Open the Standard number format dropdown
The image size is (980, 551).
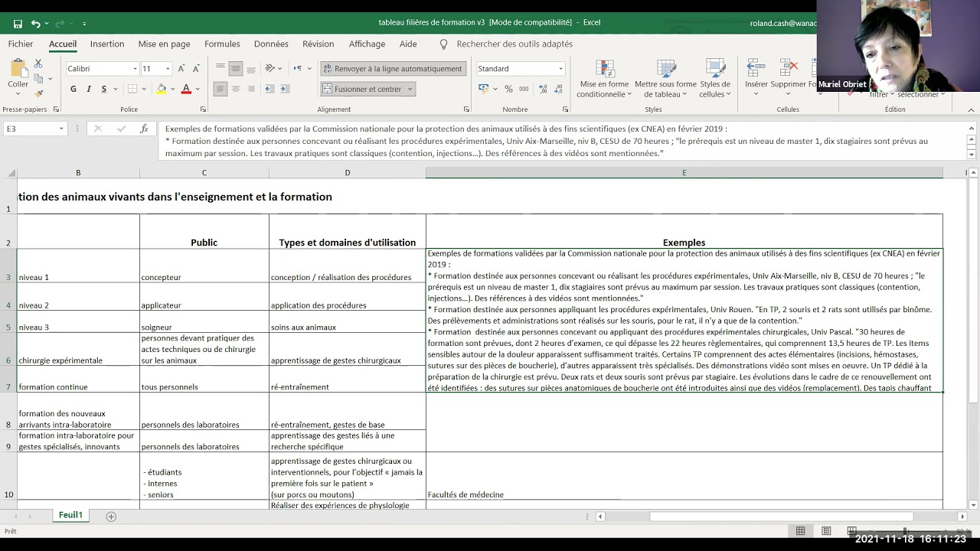point(560,69)
